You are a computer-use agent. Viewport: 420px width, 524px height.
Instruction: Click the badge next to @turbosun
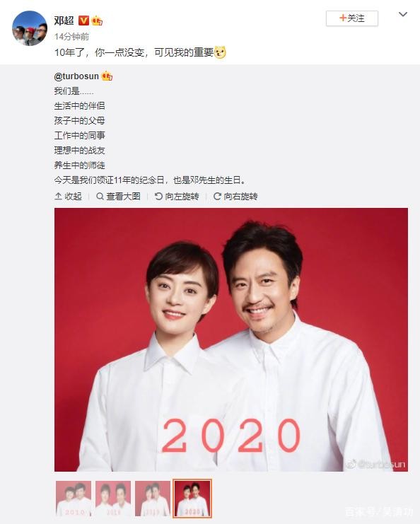pyautogui.click(x=107, y=76)
